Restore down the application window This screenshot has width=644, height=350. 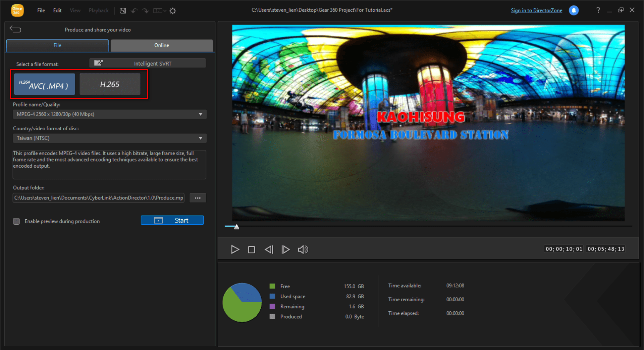tap(621, 10)
